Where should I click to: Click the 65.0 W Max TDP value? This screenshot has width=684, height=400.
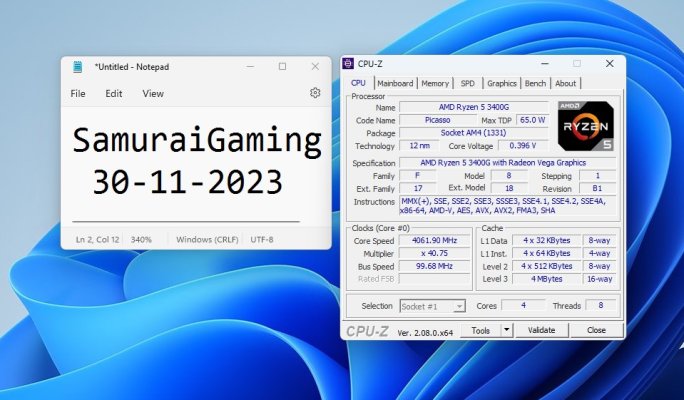coord(533,120)
